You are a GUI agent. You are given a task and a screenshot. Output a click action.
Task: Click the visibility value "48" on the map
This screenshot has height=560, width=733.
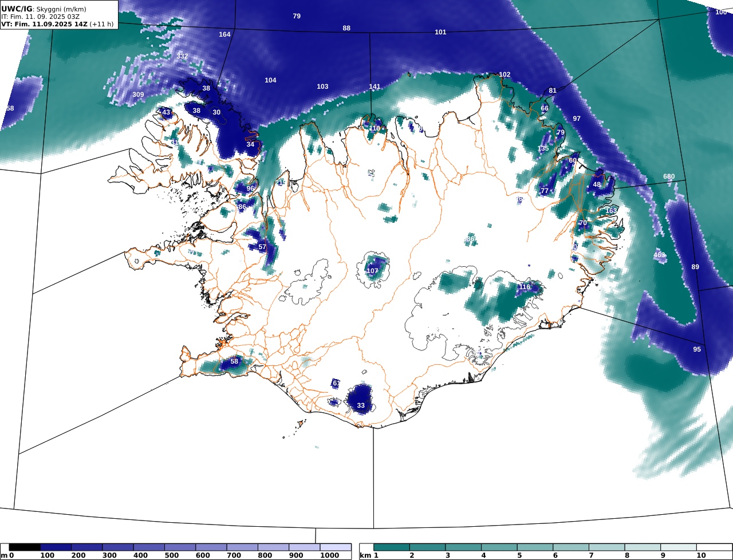click(x=597, y=184)
